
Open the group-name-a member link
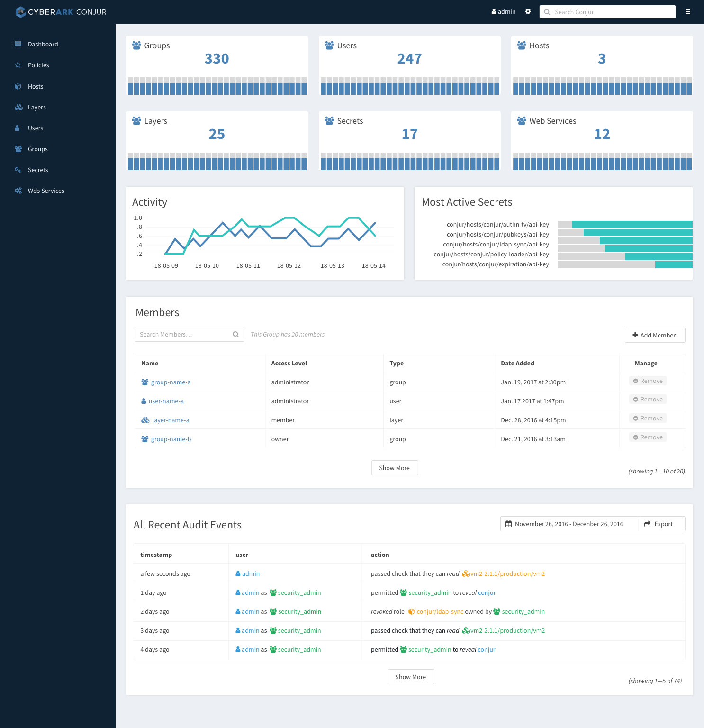171,382
